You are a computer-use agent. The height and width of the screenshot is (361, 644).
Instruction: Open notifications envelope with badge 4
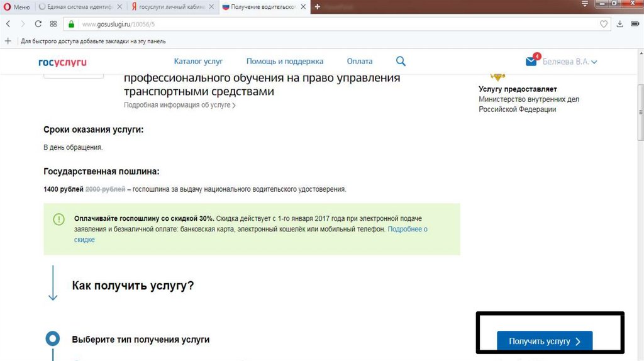pyautogui.click(x=531, y=61)
